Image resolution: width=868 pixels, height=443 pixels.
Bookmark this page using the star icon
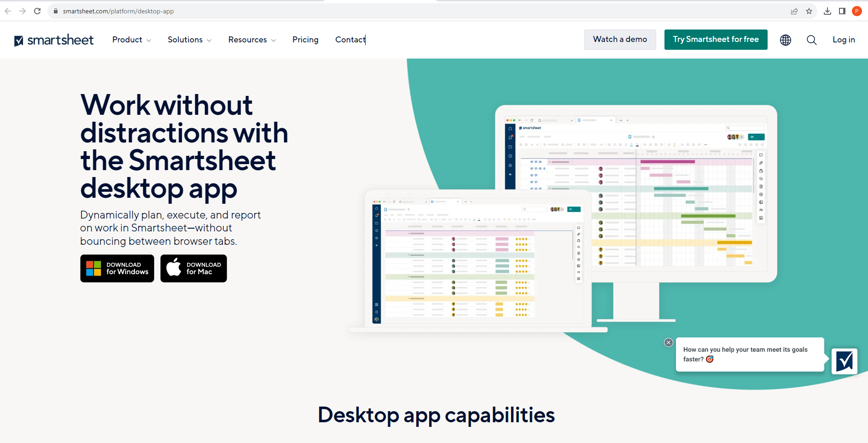point(809,11)
